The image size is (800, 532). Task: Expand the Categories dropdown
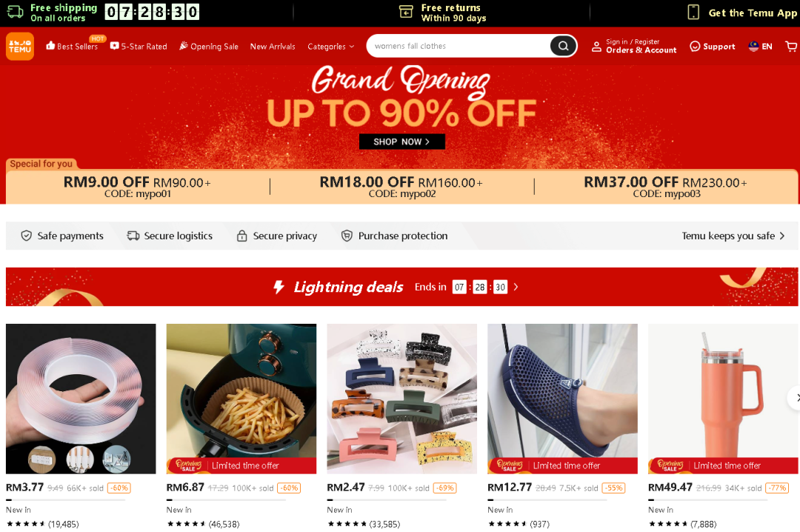[x=330, y=47]
